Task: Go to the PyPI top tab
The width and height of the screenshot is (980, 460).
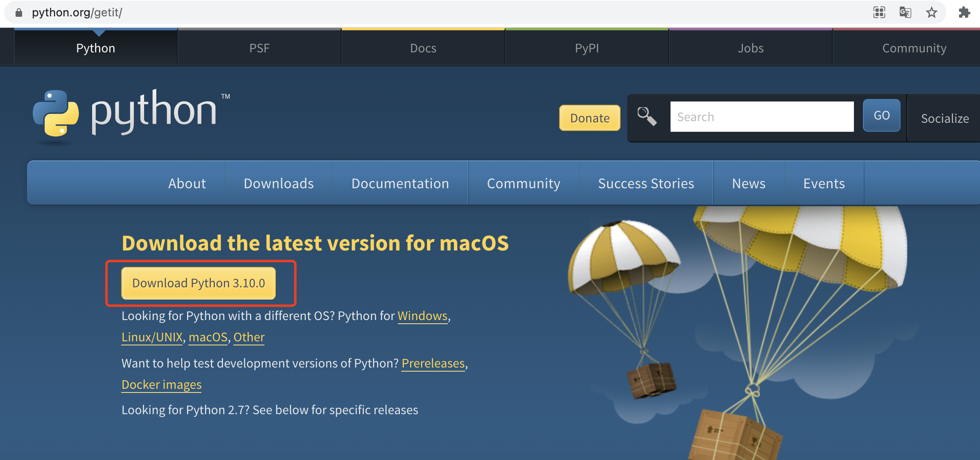Action: (x=587, y=48)
